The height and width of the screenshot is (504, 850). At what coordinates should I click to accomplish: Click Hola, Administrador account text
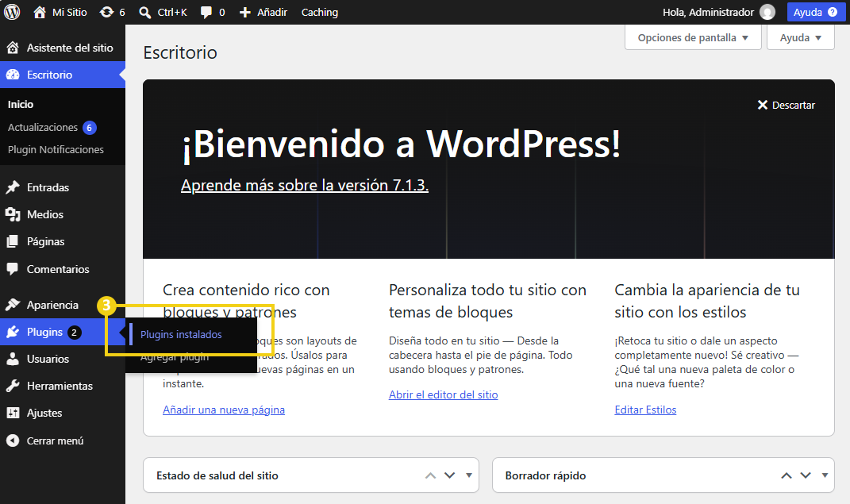(x=708, y=12)
